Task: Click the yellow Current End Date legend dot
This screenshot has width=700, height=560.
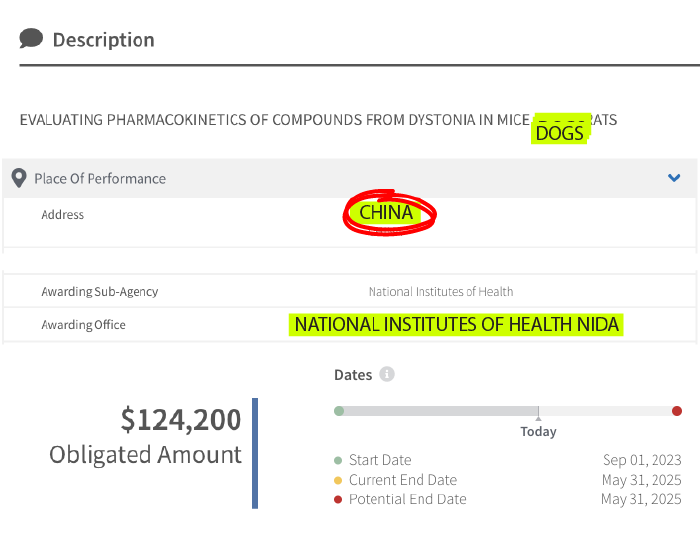Action: 338,480
